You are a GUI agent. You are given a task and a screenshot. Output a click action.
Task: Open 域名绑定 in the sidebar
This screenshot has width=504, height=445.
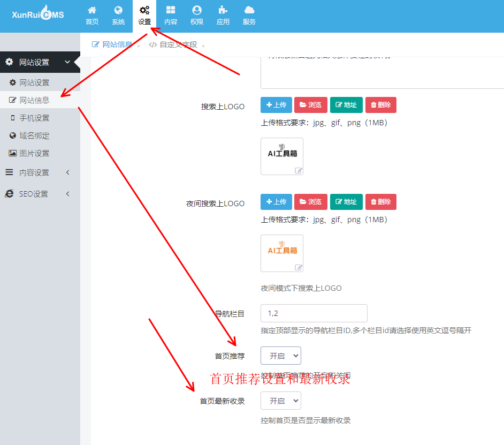pos(34,135)
